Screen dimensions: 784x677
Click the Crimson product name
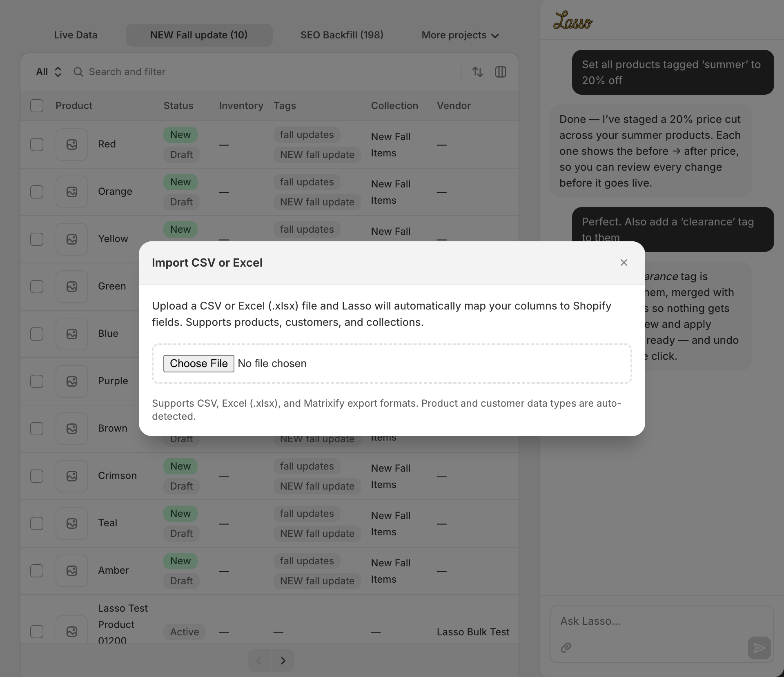(x=117, y=476)
